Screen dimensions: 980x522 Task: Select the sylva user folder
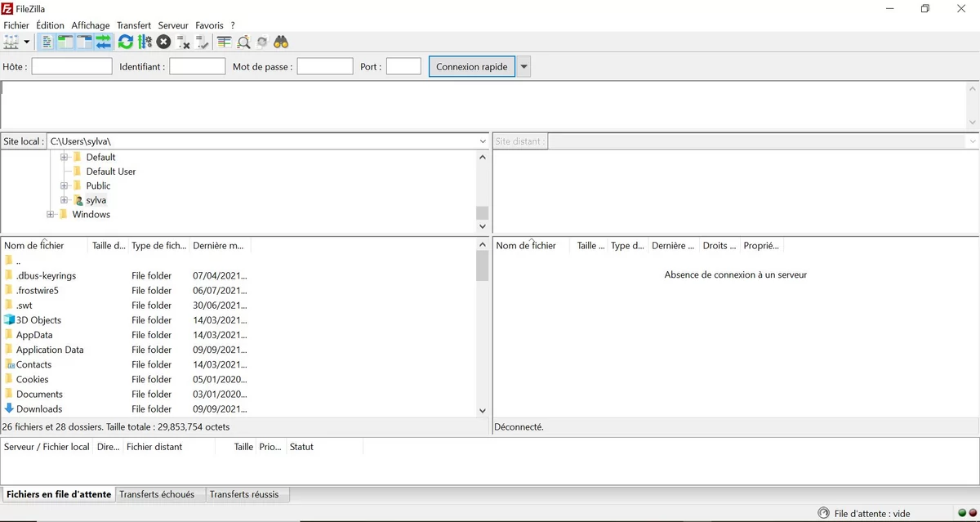[x=96, y=200]
